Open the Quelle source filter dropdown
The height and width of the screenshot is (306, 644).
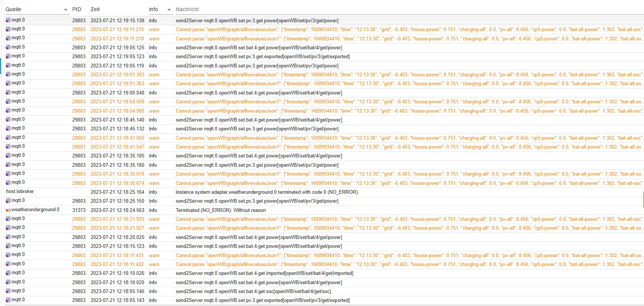tap(66, 10)
